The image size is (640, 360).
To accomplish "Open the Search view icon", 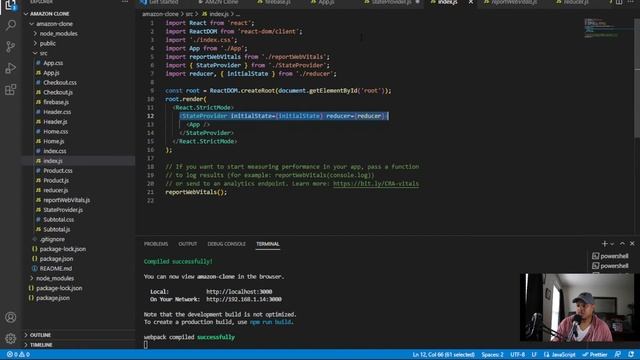I will pyautogui.click(x=11, y=25).
